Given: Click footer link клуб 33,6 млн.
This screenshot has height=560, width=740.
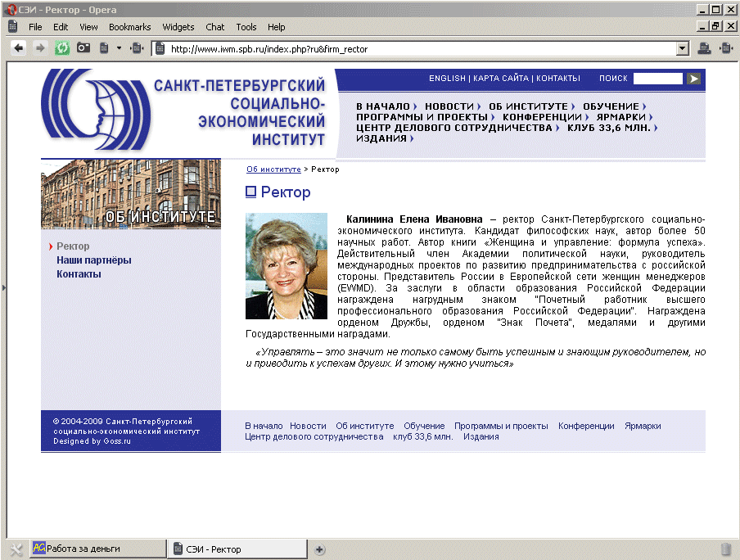Looking at the screenshot, I should pos(423,436).
